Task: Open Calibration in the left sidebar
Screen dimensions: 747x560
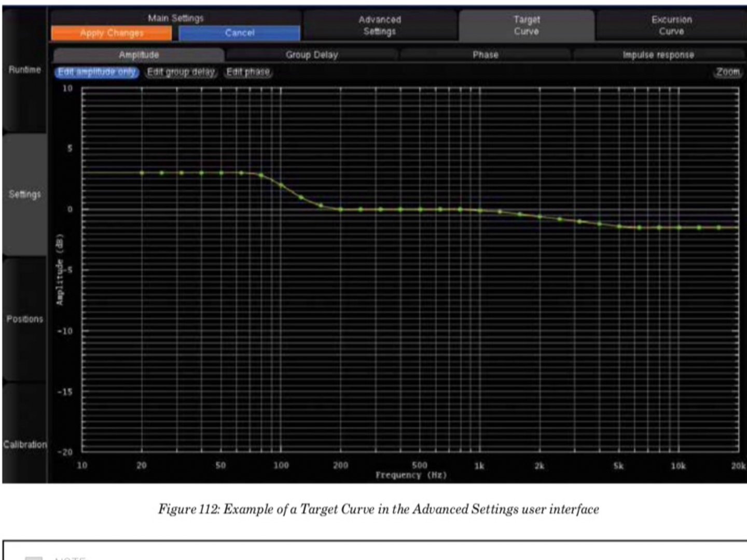Action: coord(24,444)
